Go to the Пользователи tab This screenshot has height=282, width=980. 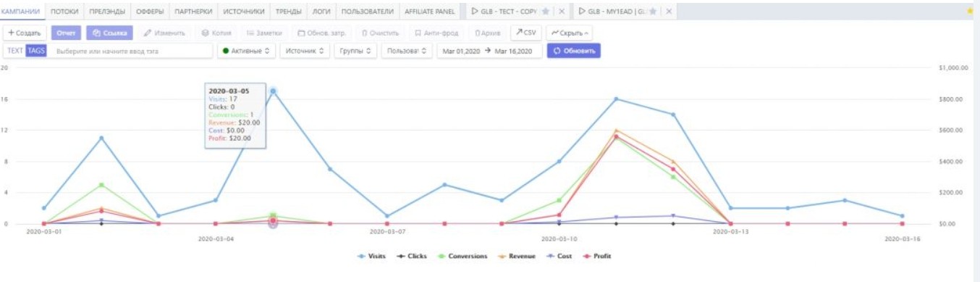[x=367, y=12]
